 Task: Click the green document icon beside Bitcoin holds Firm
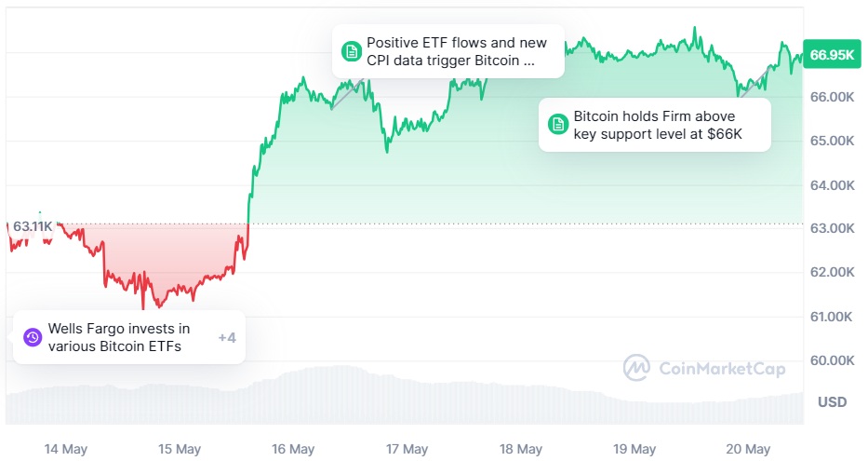click(557, 124)
